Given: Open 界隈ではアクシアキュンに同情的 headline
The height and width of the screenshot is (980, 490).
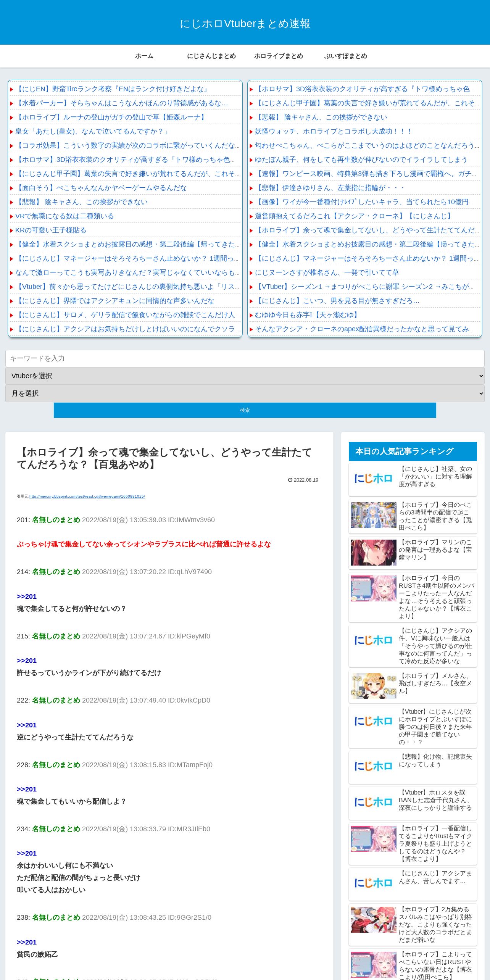Looking at the screenshot, I should tap(114, 301).
